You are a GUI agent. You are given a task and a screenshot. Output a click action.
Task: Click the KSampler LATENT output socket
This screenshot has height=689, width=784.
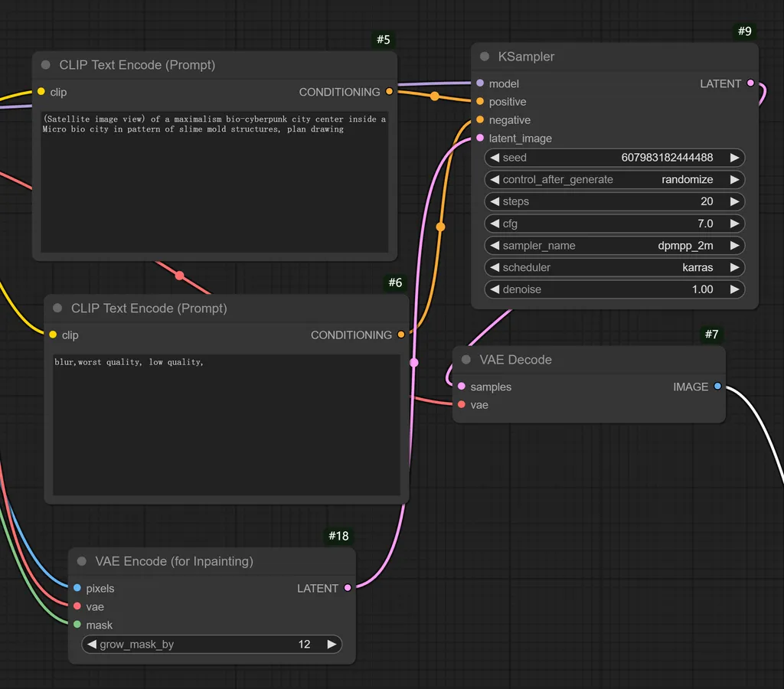pos(750,83)
